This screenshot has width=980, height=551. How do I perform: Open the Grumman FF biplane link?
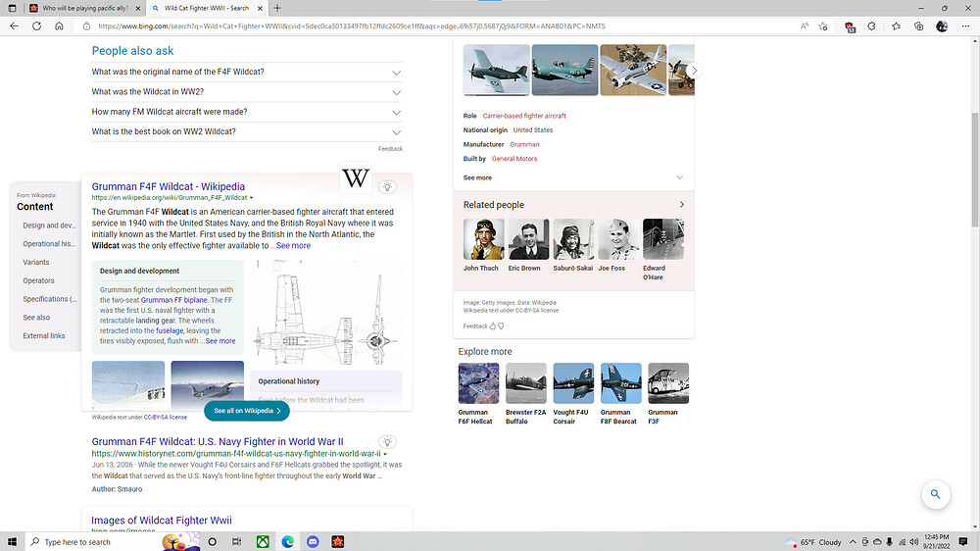(x=173, y=300)
